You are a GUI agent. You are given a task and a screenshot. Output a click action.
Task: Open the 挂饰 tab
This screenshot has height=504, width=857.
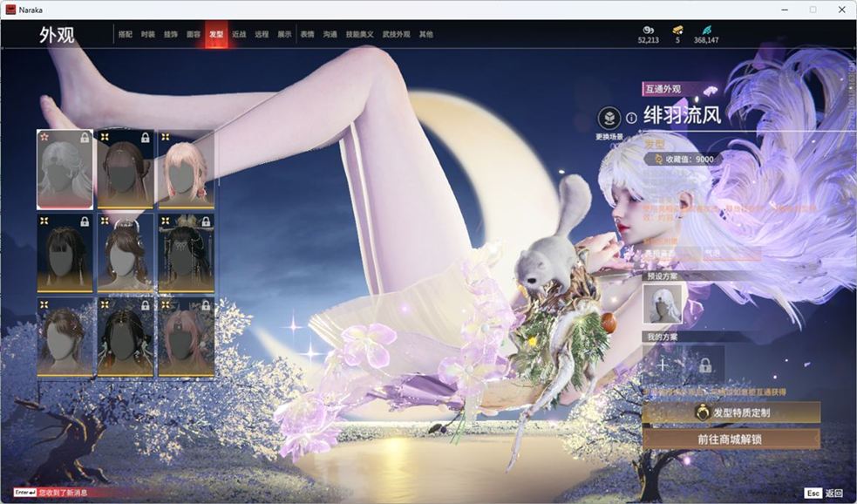(171, 34)
